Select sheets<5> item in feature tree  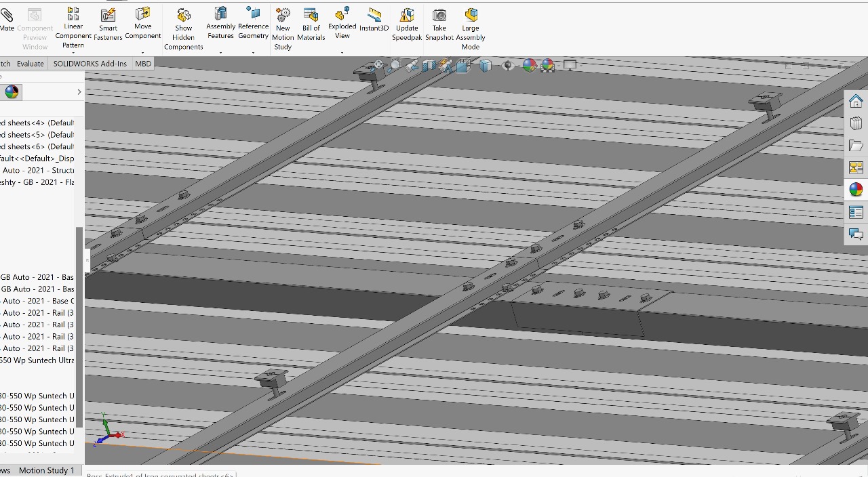coord(37,135)
